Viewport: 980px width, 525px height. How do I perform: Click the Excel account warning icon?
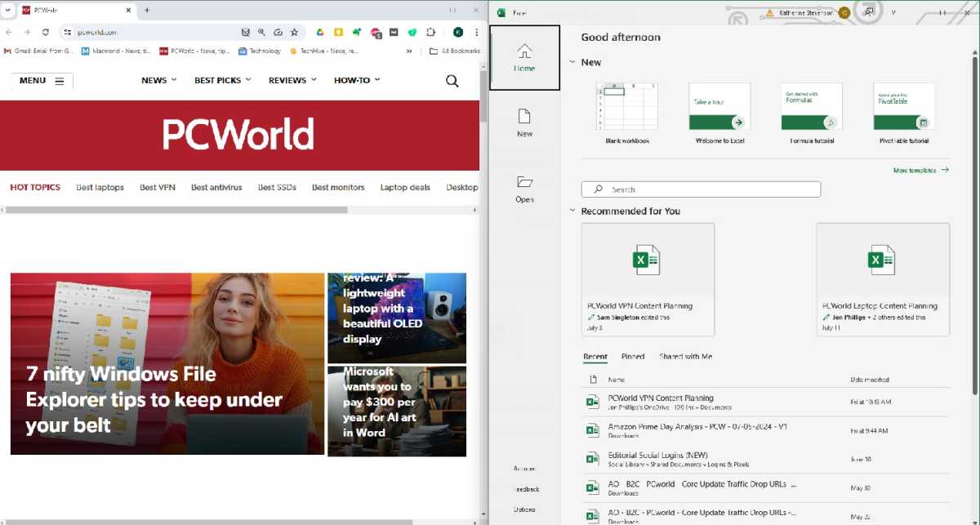(769, 12)
